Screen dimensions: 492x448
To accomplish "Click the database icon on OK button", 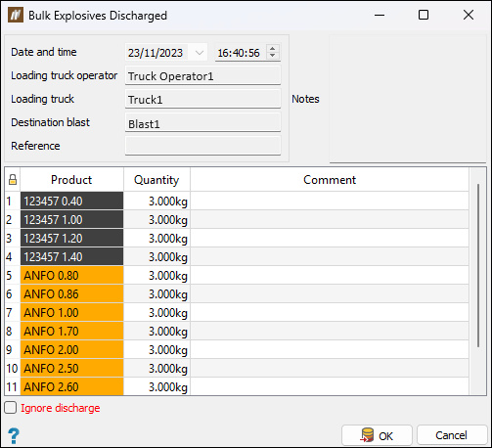I will point(367,435).
